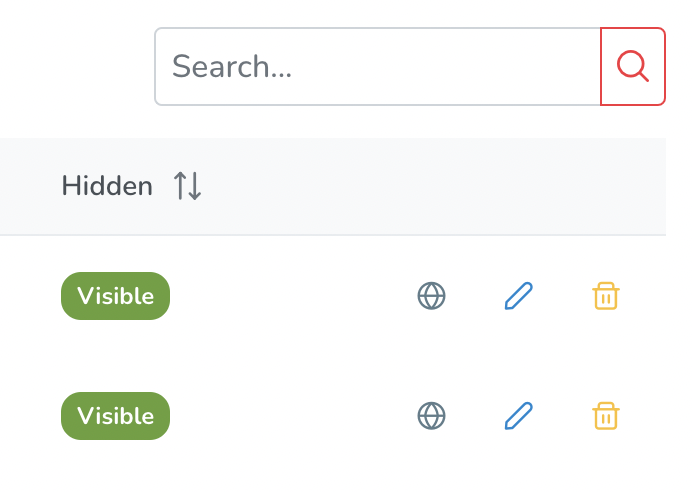Viewport: 692px width, 492px height.
Task: Edit the first row with the pencil icon
Action: 519,296
